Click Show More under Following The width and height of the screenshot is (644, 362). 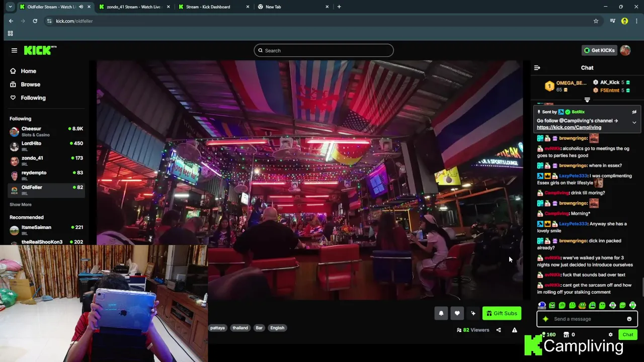point(21,205)
